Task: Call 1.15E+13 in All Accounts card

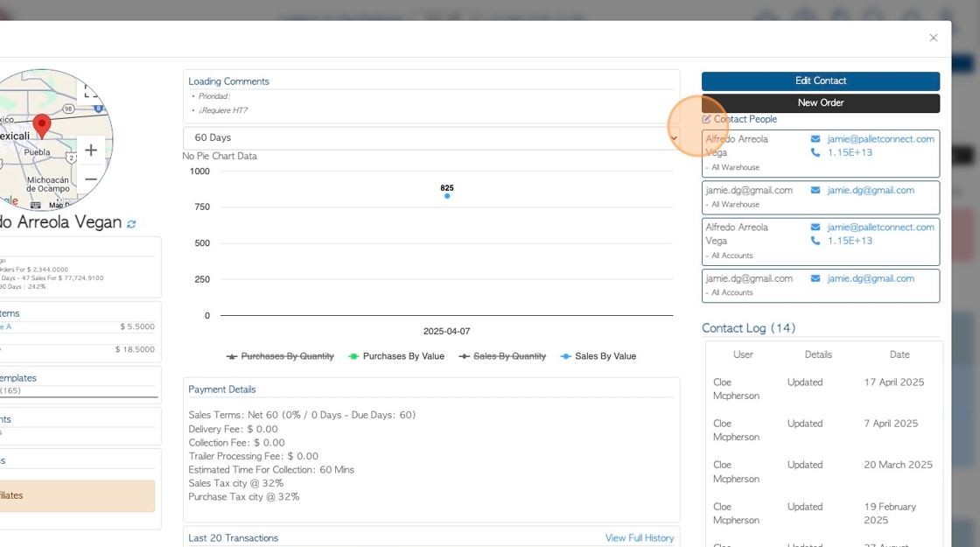Action: click(850, 241)
